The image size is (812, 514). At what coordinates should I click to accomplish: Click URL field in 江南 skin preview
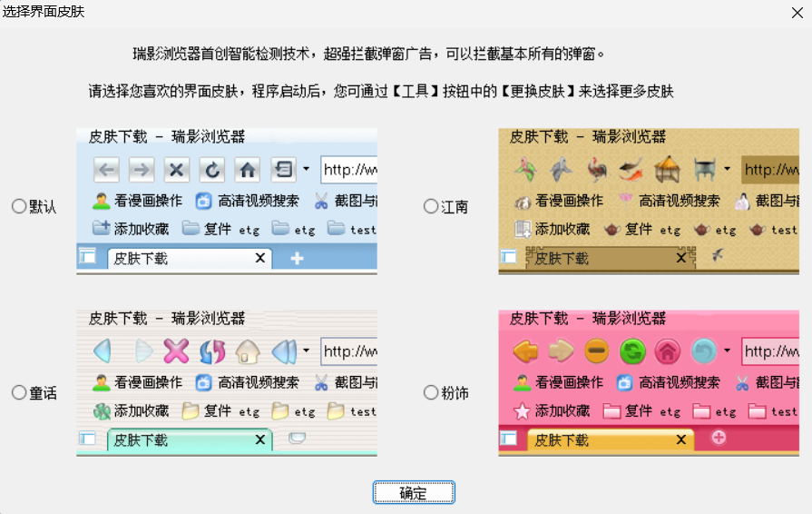(x=770, y=170)
